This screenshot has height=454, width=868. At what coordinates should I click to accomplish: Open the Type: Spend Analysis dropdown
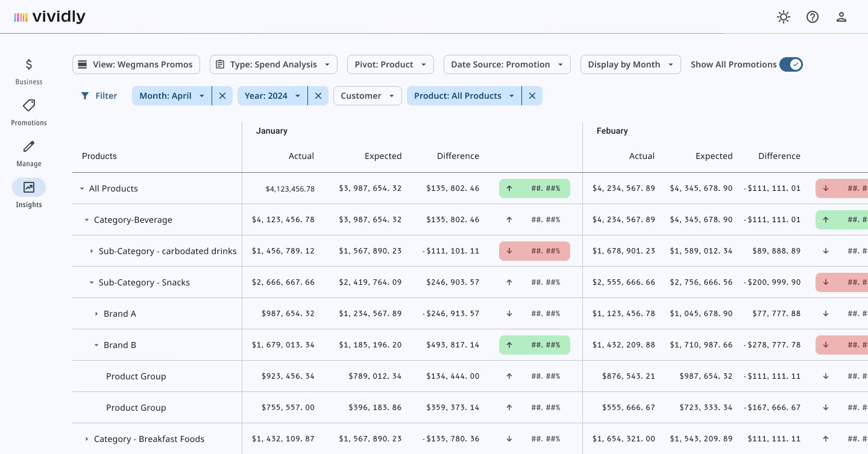273,64
